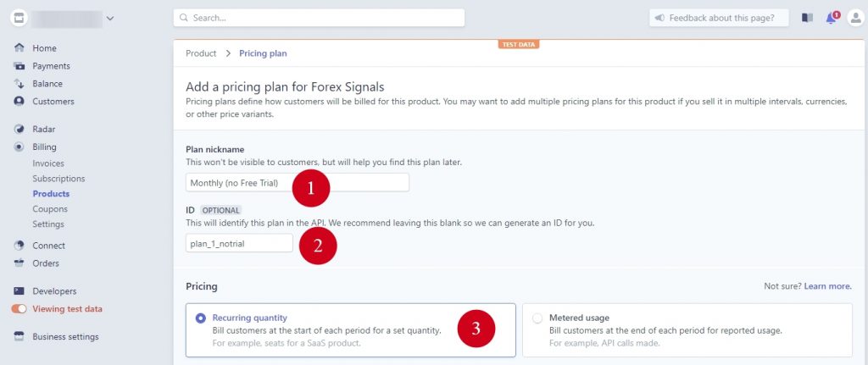
Task: Expand the account switcher dropdown
Action: pyautogui.click(x=110, y=18)
